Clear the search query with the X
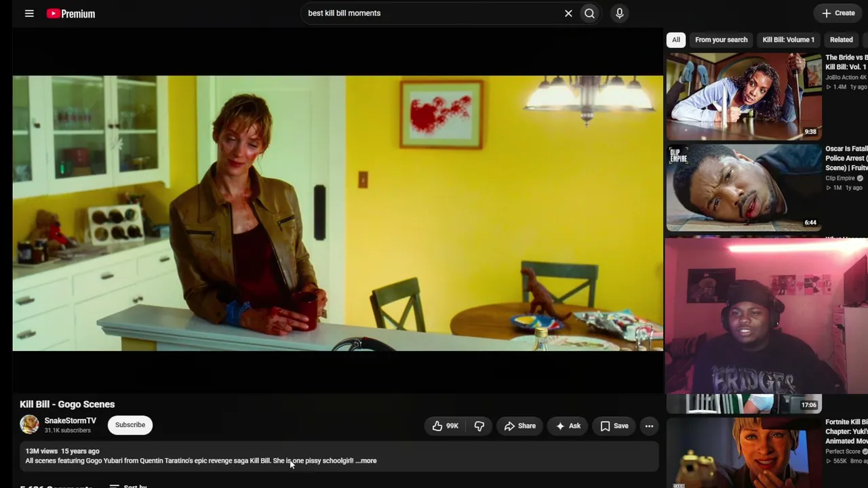The image size is (868, 488). pos(568,14)
